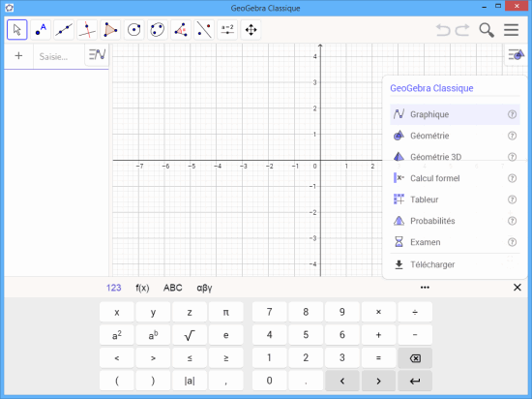The width and height of the screenshot is (532, 399).
Task: Choose Graphique perspective
Action: pos(455,114)
